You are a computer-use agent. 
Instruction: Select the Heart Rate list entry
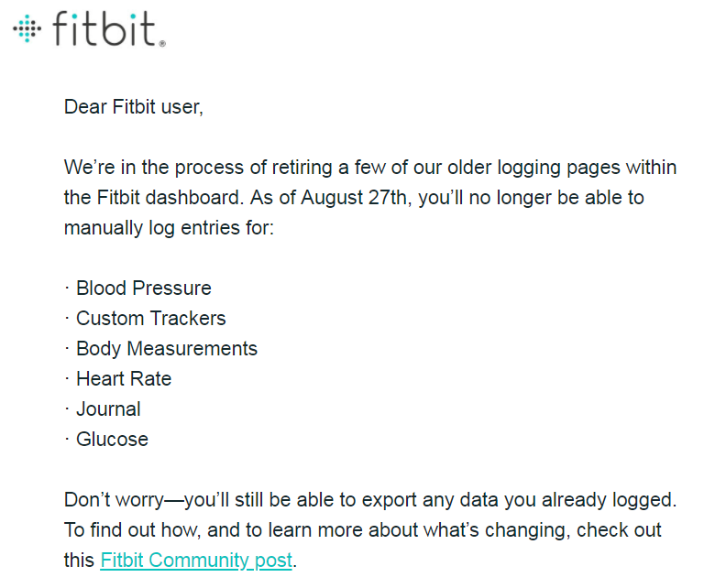(123, 378)
